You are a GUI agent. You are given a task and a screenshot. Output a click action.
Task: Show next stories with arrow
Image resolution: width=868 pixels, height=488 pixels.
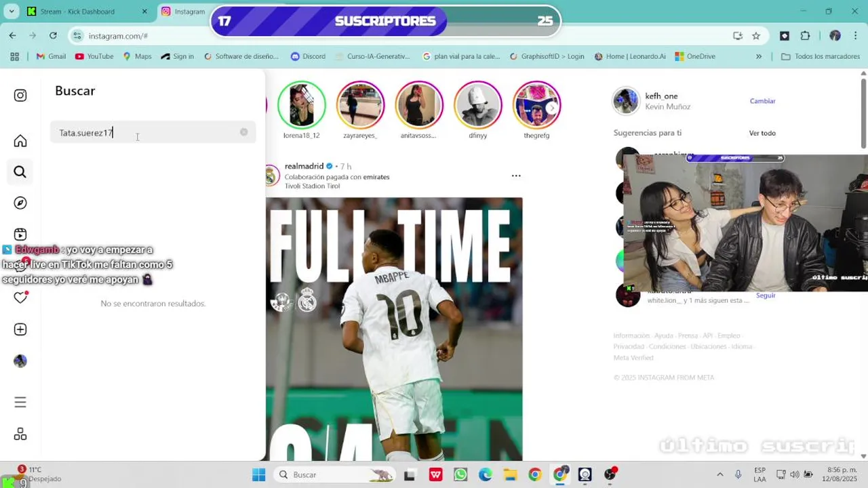pyautogui.click(x=552, y=108)
